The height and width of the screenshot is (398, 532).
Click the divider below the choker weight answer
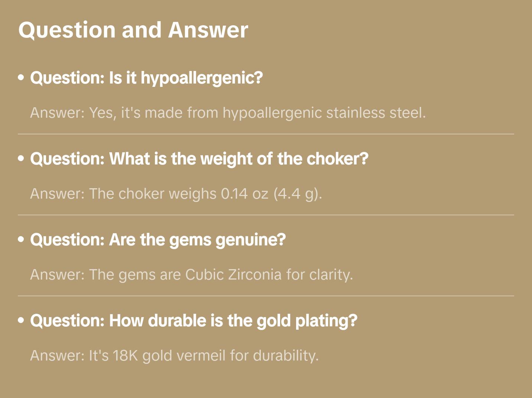click(x=266, y=215)
